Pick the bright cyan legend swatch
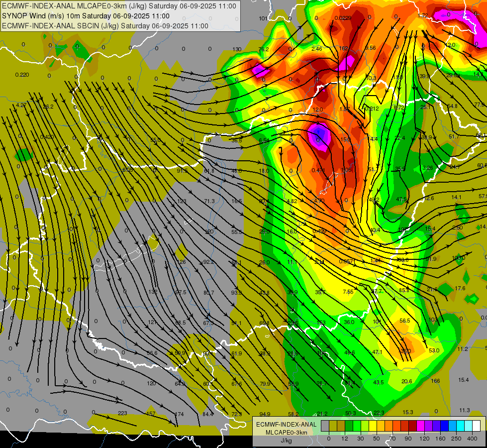Image resolution: width=487 pixels, height=448 pixels. (x=460, y=426)
